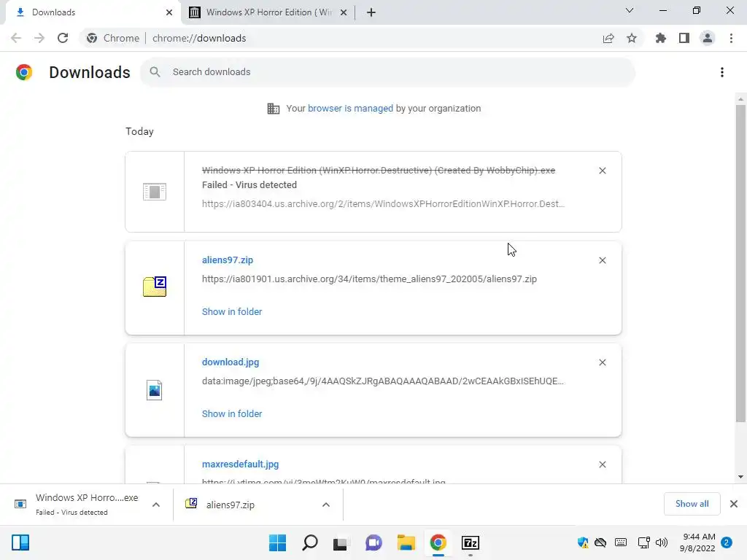Share this page icon in address bar
747x560 pixels.
click(x=608, y=38)
